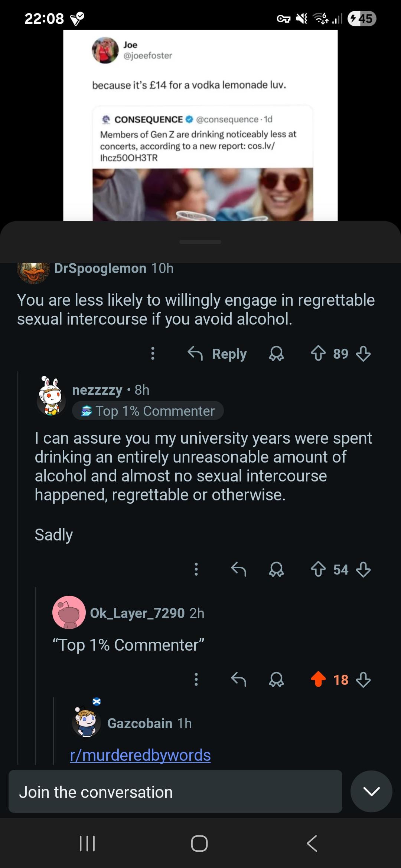Award Ok_Layer_7290's comment
Image resolution: width=401 pixels, height=868 pixels.
pos(276,680)
